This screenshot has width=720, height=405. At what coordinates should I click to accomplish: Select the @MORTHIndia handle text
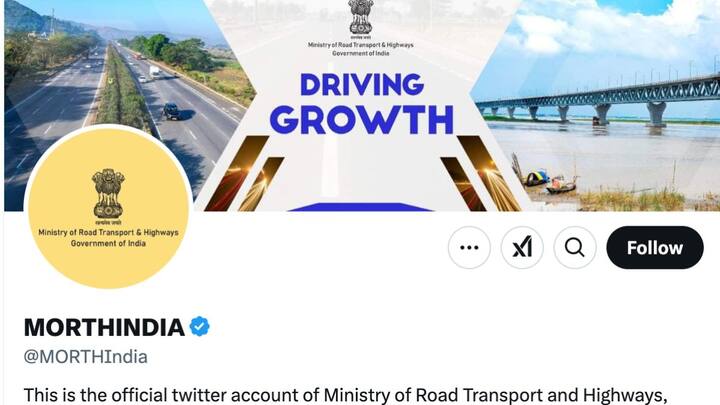[85, 357]
